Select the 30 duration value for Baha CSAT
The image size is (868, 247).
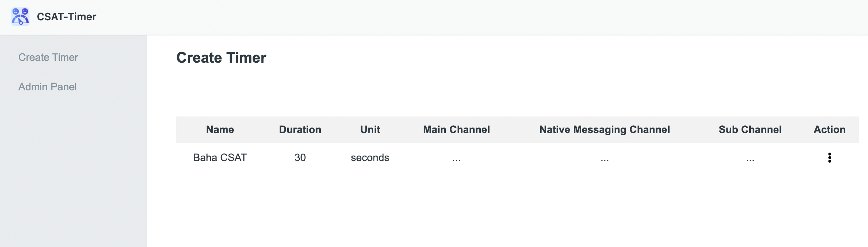[300, 157]
